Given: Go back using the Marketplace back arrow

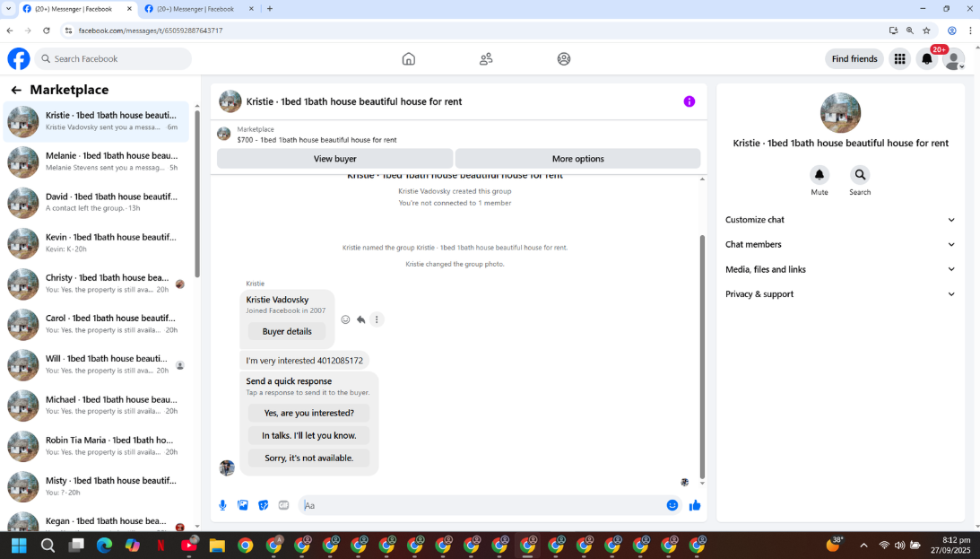Looking at the screenshot, I should click(16, 90).
